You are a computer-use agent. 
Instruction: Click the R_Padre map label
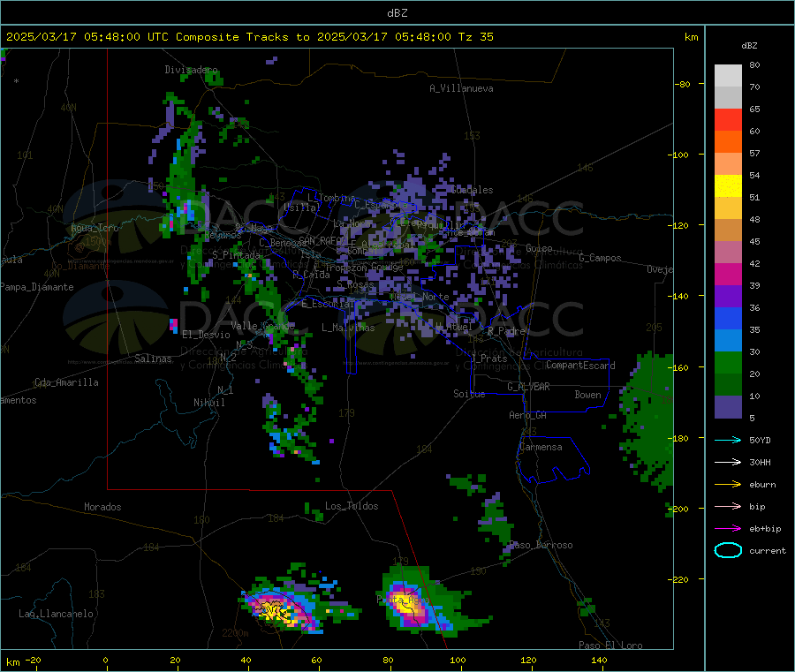pos(506,331)
